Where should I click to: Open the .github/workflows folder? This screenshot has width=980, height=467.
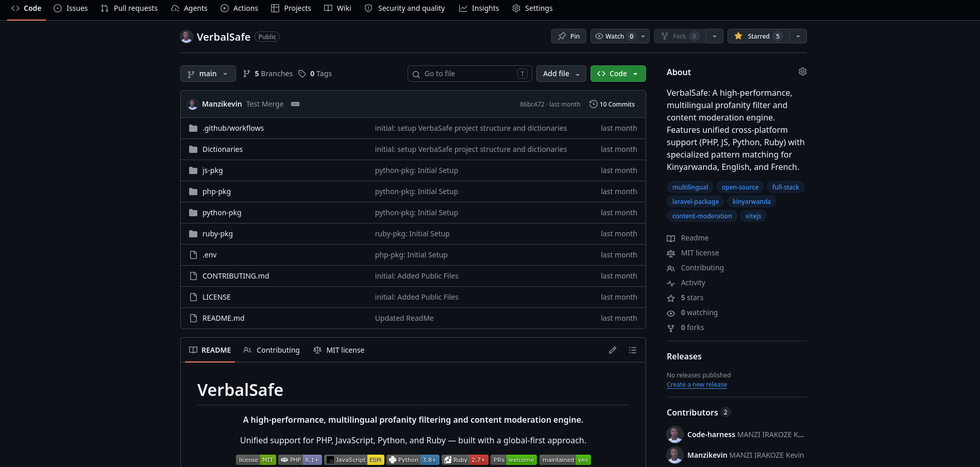233,128
